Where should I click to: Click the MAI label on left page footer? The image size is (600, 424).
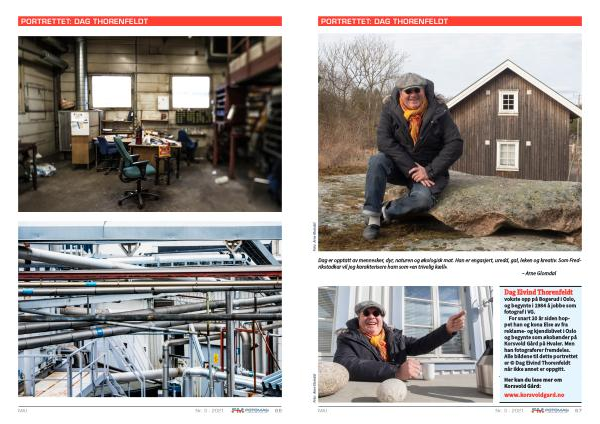click(x=23, y=410)
